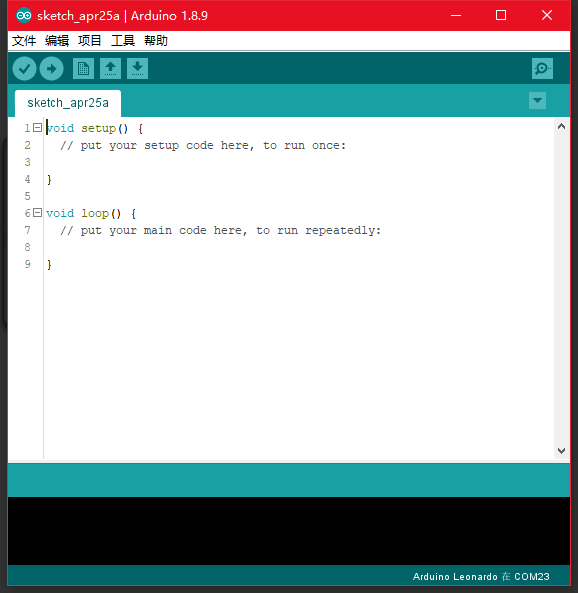
Task: Maximize the Arduino window
Action: 501,16
